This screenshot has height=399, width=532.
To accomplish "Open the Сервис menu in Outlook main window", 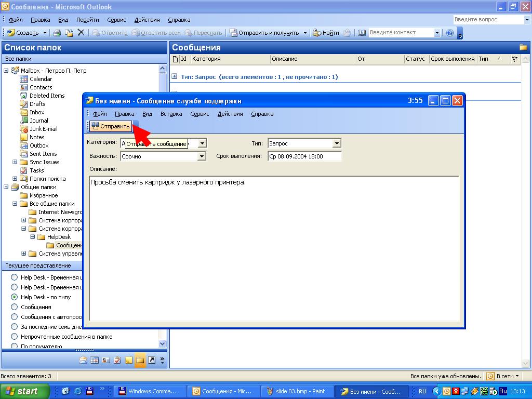I will (x=116, y=20).
